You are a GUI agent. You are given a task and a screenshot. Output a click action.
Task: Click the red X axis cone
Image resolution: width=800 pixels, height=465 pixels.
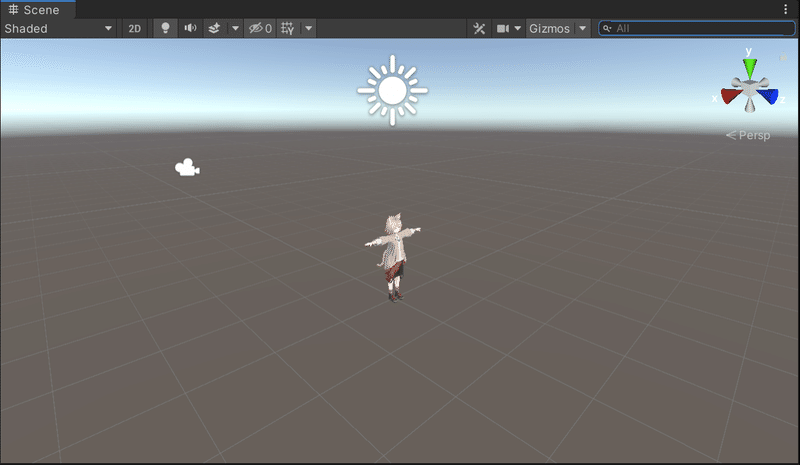tap(731, 95)
